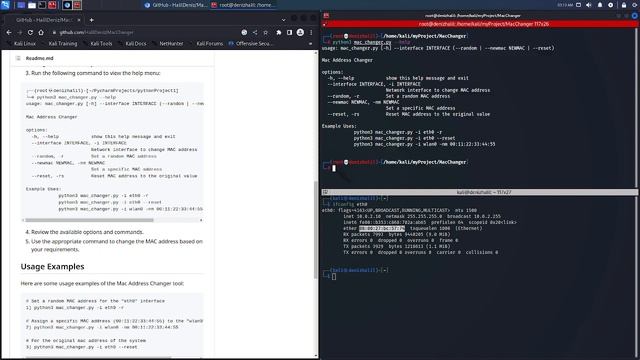Open the browser extensions puzzle icon
The image size is (640, 360).
click(x=279, y=32)
